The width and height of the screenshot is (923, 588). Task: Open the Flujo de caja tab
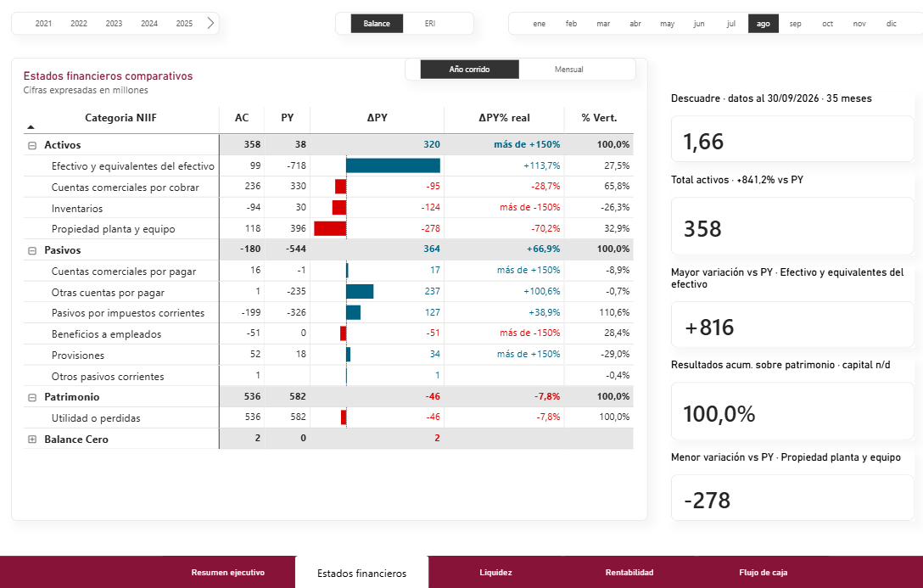point(764,572)
